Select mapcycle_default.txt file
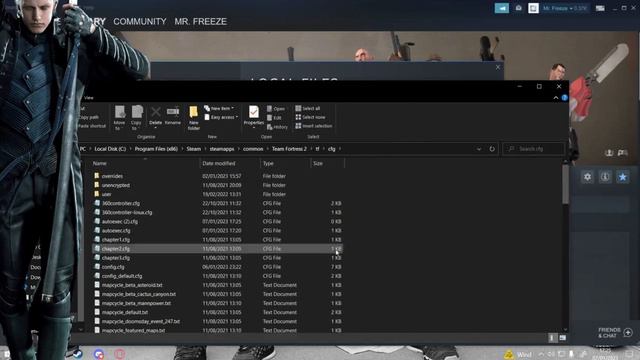Viewport: 640px width, 360px height. [125, 312]
